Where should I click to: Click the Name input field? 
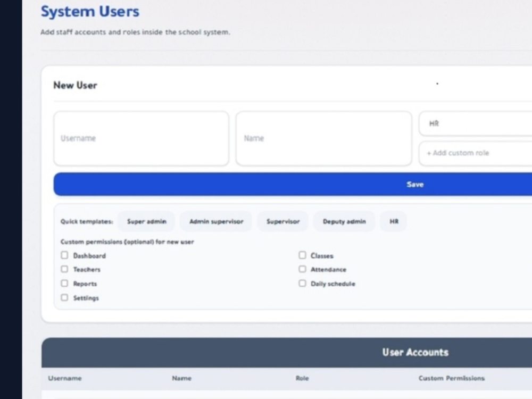coord(323,138)
